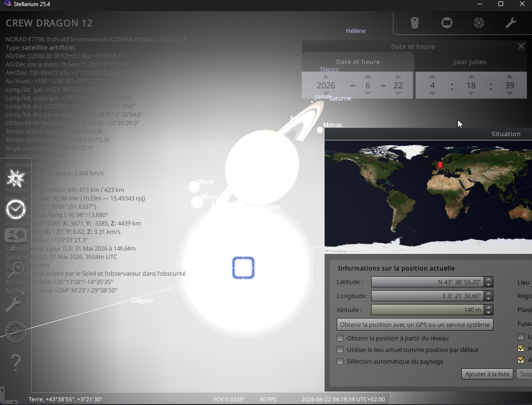The height and width of the screenshot is (405, 532).
Task: Decrease Longitude using its down spinner arrow
Action: tap(489, 299)
